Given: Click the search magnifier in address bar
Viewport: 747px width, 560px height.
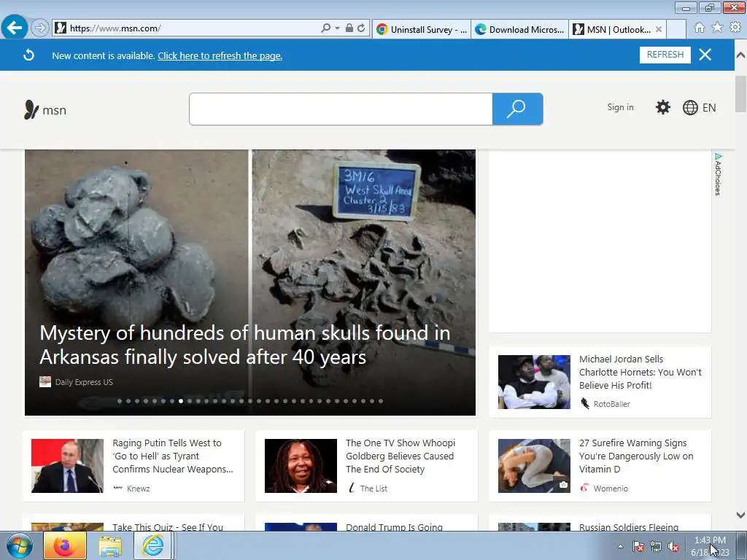Looking at the screenshot, I should (x=326, y=28).
